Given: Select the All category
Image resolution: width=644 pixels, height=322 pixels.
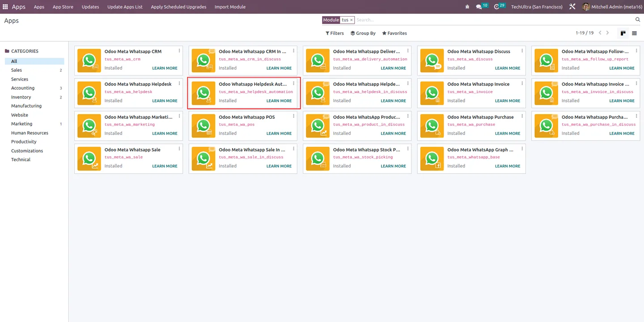Looking at the screenshot, I should [34, 61].
